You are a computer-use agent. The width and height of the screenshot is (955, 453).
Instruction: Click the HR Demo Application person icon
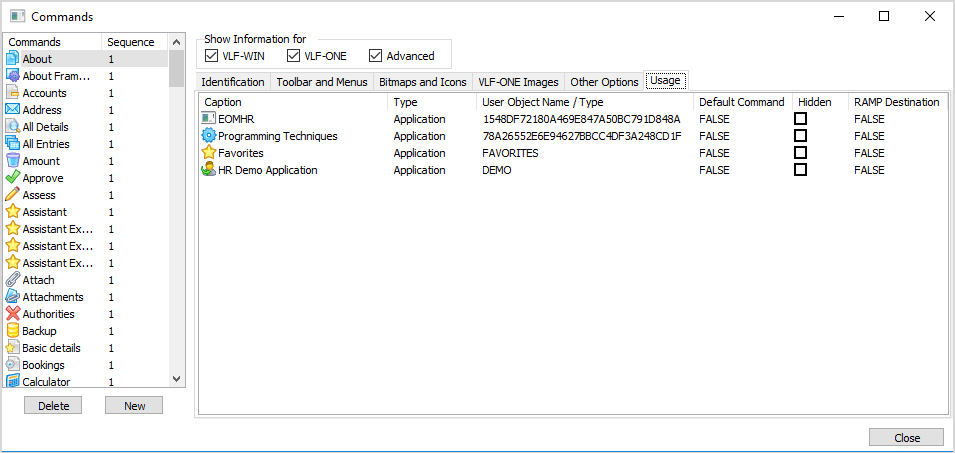(x=209, y=170)
